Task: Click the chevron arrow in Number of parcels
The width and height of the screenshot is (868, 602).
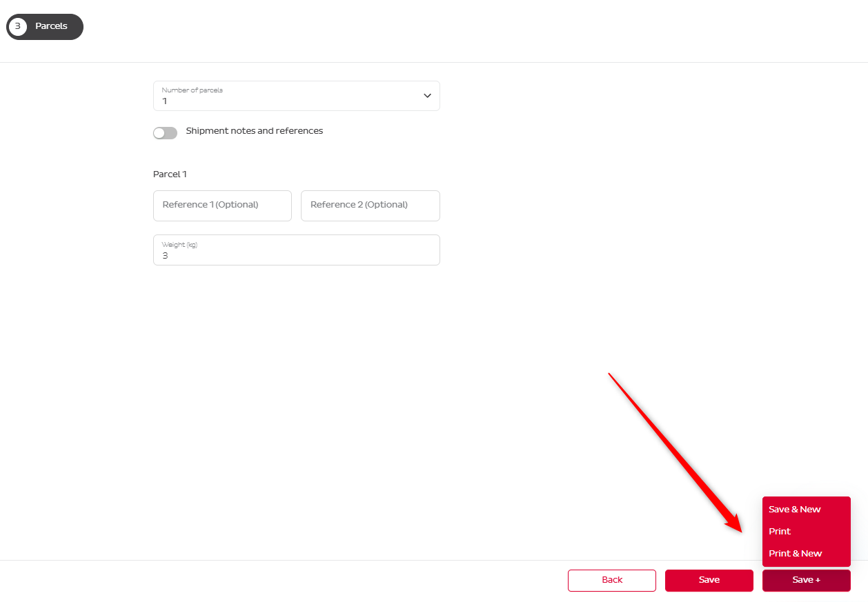Action: pyautogui.click(x=427, y=96)
